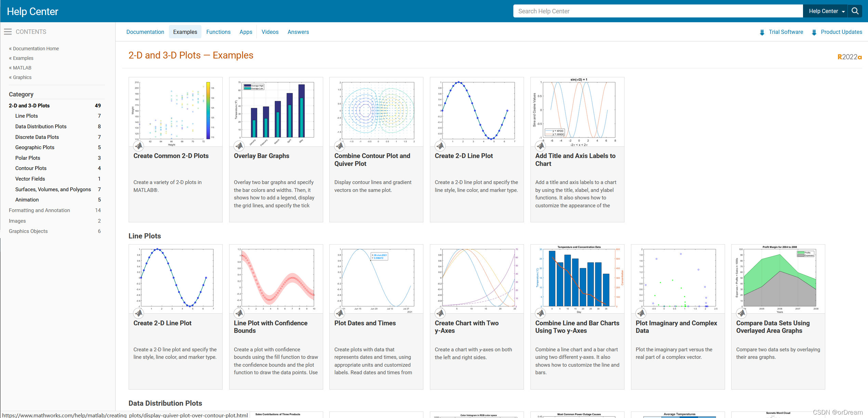Image resolution: width=868 pixels, height=418 pixels.
Task: Select the Examples tab
Action: coord(185,32)
